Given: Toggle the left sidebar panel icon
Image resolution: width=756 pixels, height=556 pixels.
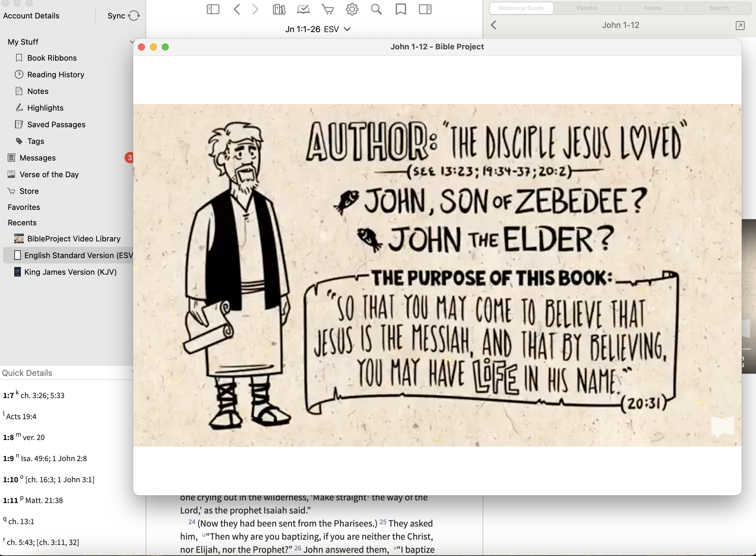Looking at the screenshot, I should 213,9.
